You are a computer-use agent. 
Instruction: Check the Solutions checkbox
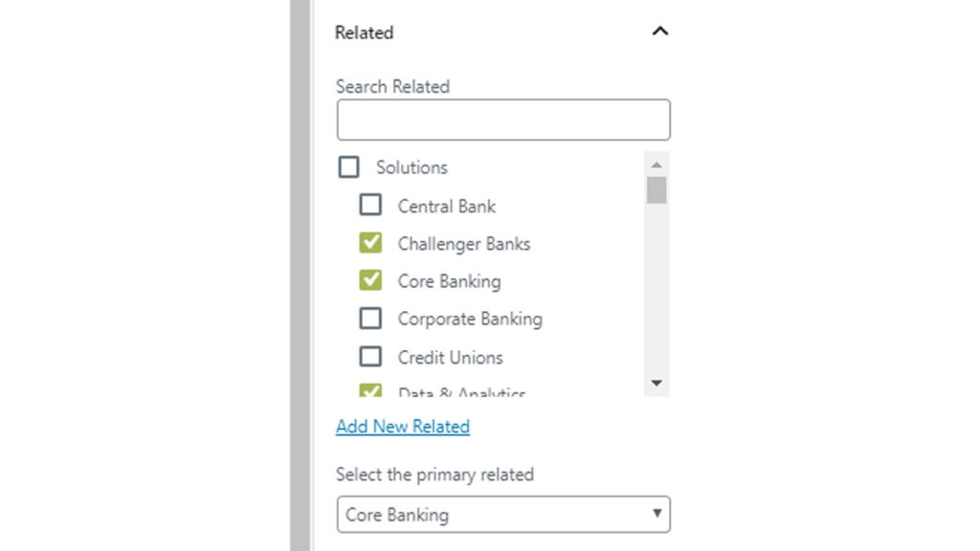coord(349,167)
